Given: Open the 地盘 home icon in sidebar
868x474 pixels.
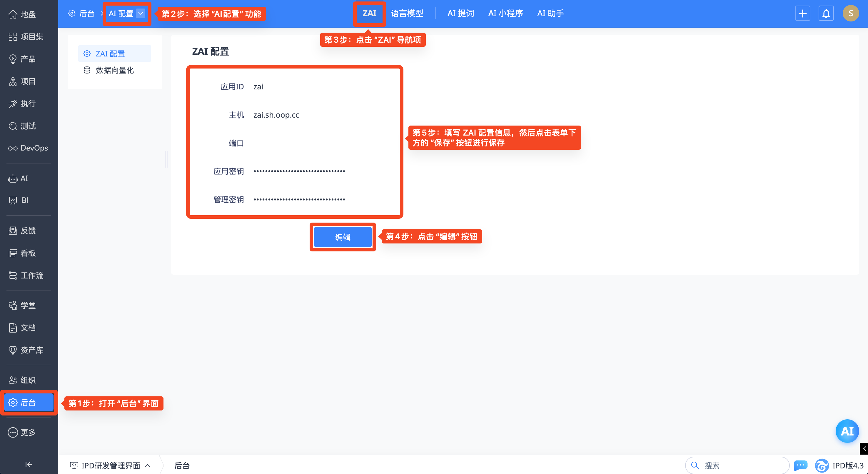Looking at the screenshot, I should pyautogui.click(x=13, y=14).
